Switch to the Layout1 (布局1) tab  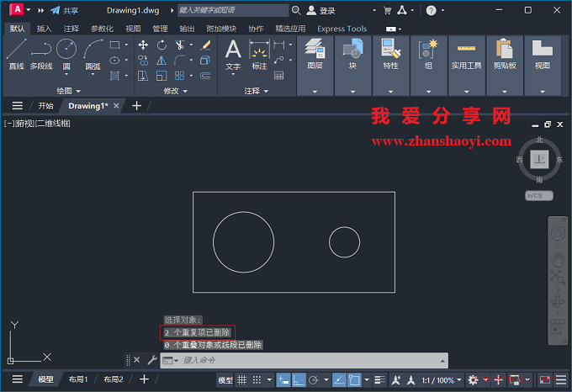pos(78,379)
